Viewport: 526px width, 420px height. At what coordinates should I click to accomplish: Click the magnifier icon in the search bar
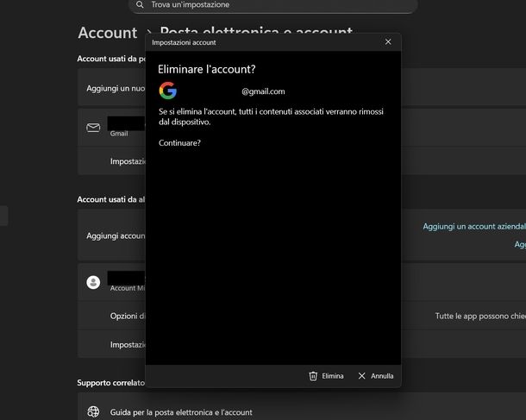tap(140, 5)
